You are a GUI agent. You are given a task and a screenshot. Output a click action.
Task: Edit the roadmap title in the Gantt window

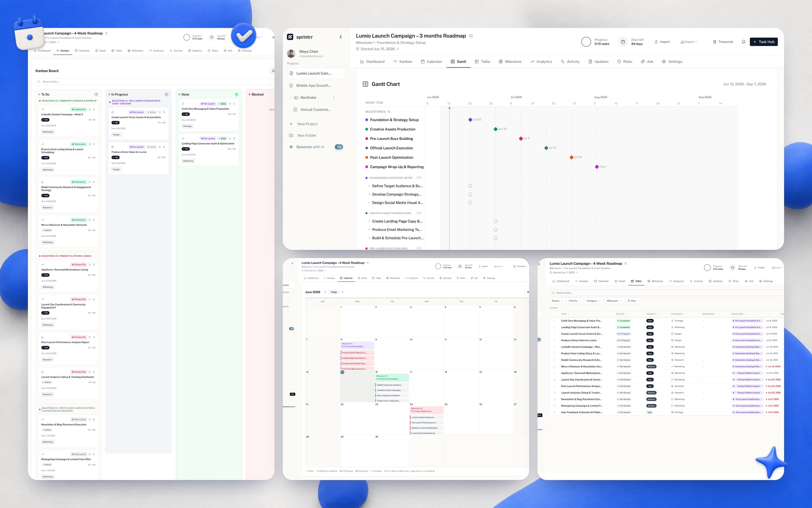coord(471,36)
